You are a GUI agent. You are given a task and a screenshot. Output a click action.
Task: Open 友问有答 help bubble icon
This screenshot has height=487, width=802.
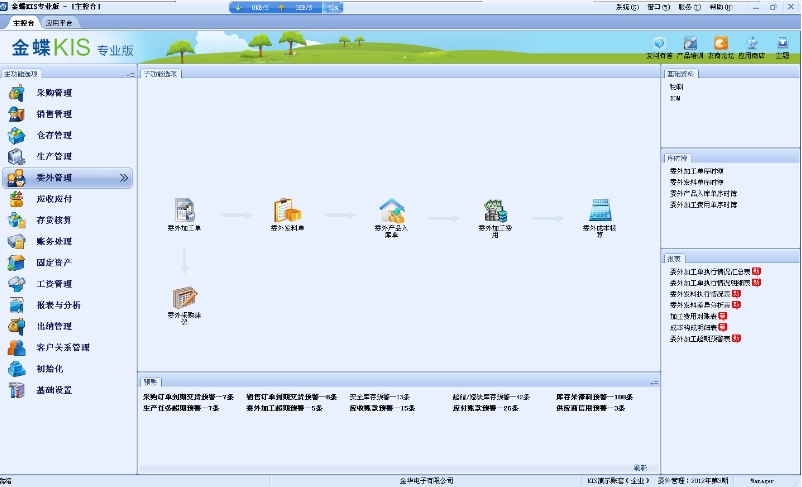pyautogui.click(x=660, y=43)
